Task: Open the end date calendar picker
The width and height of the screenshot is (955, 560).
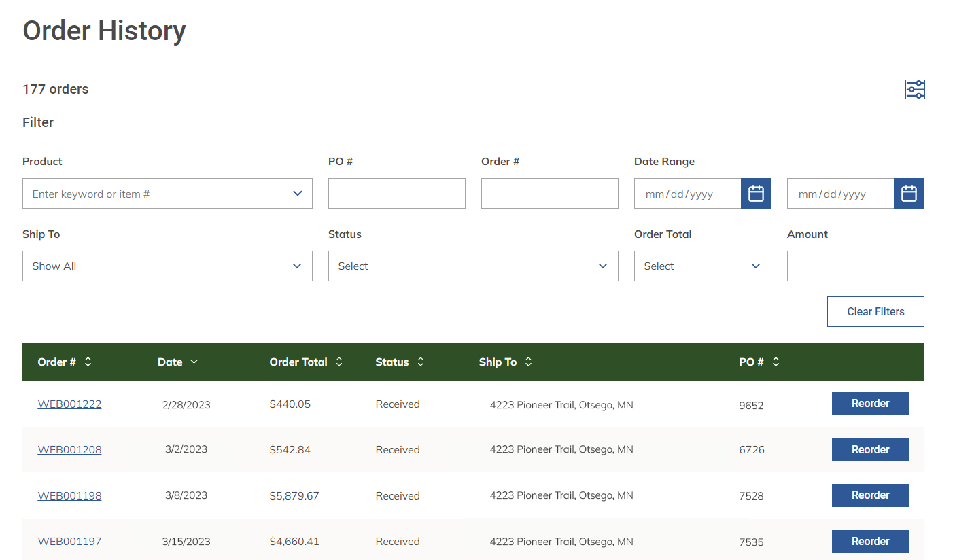Action: pyautogui.click(x=909, y=194)
